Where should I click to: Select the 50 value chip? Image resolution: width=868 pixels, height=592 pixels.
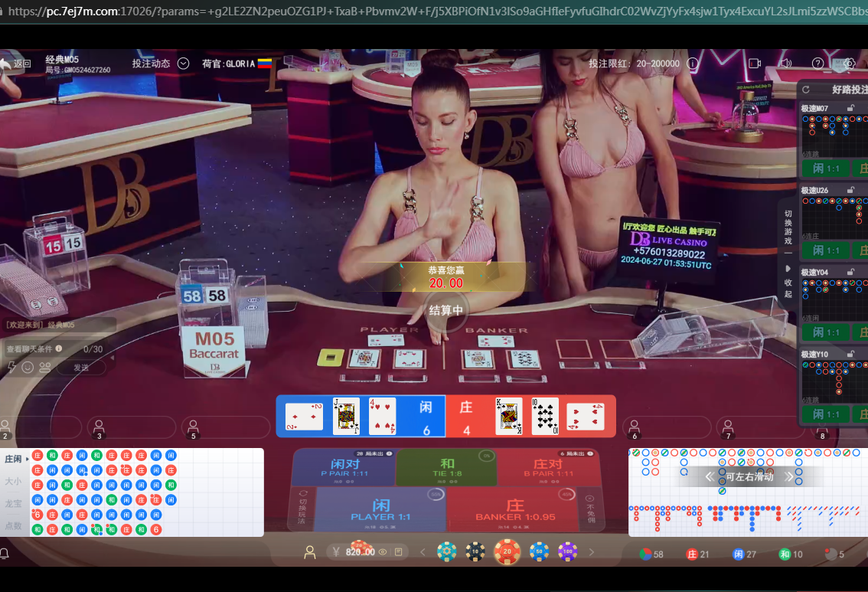pyautogui.click(x=539, y=552)
